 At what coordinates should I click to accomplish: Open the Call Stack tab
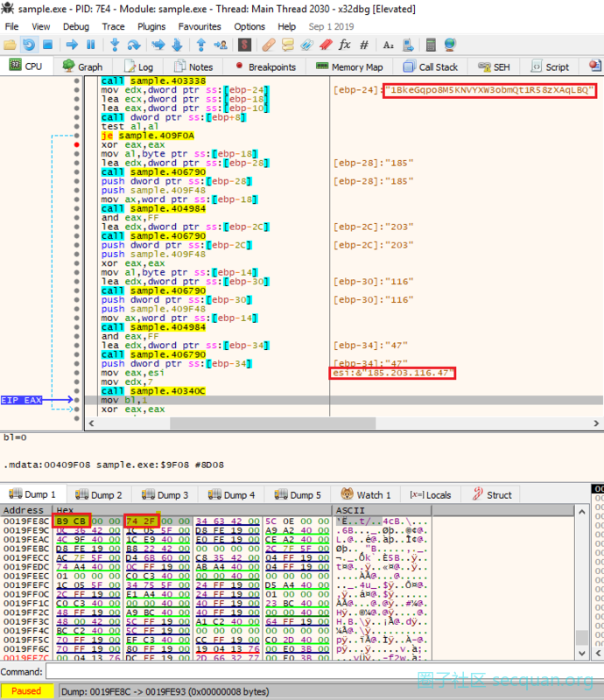(430, 67)
